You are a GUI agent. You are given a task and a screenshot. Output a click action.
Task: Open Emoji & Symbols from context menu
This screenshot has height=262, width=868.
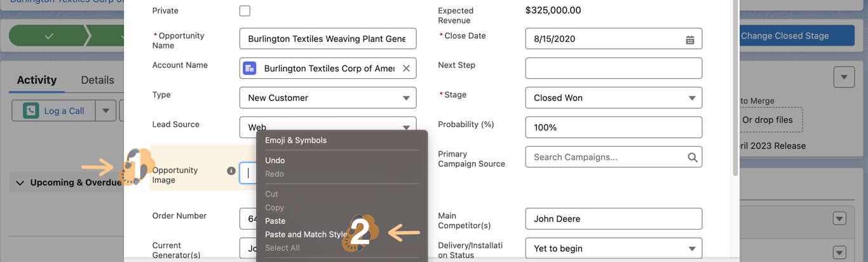point(295,140)
